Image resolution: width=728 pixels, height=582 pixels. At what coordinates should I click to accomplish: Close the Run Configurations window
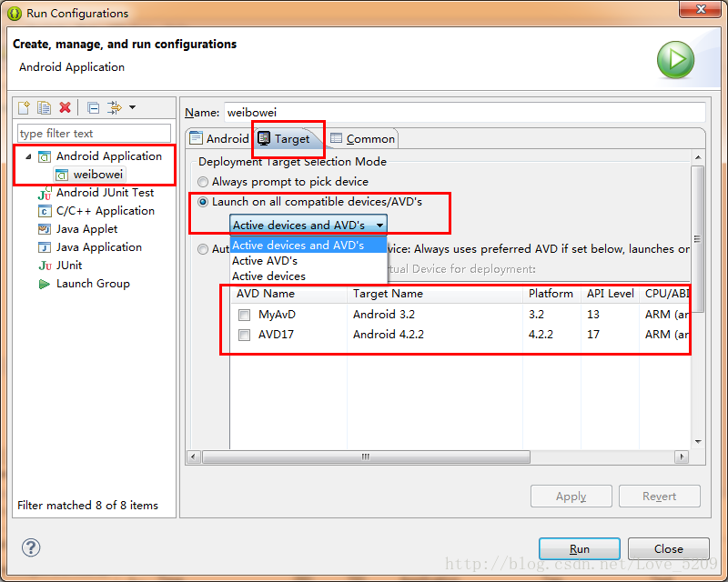[701, 9]
